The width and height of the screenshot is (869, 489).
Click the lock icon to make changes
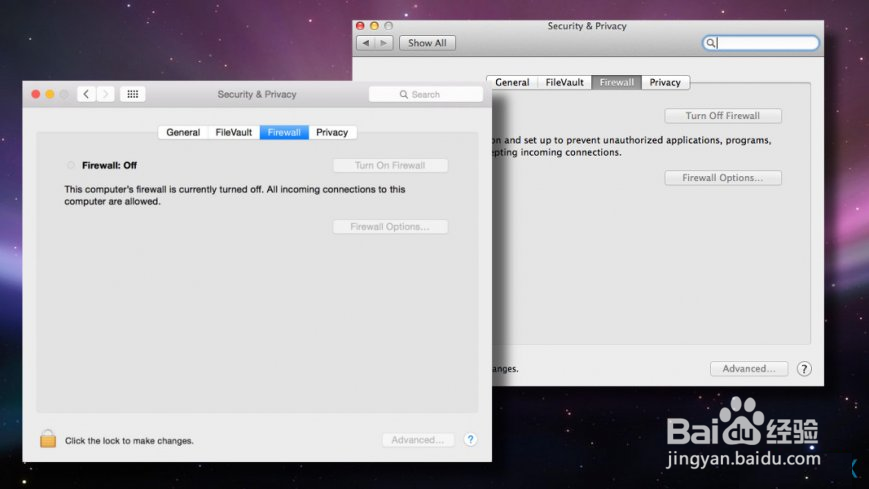48,439
